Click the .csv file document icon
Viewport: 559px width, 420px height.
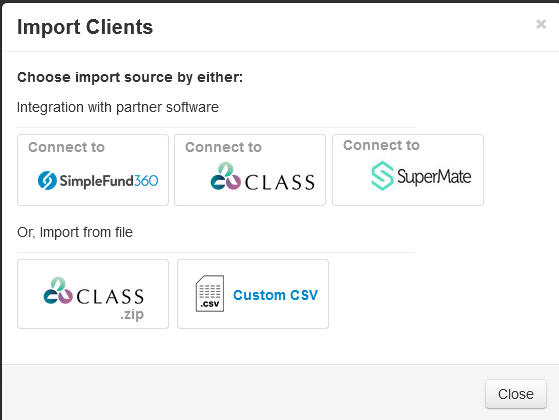(x=210, y=293)
